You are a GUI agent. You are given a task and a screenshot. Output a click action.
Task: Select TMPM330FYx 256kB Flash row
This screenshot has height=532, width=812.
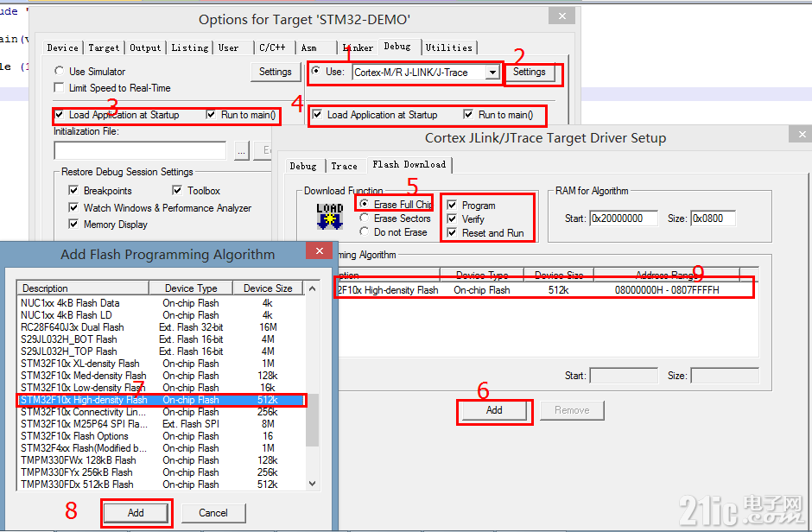pyautogui.click(x=161, y=472)
